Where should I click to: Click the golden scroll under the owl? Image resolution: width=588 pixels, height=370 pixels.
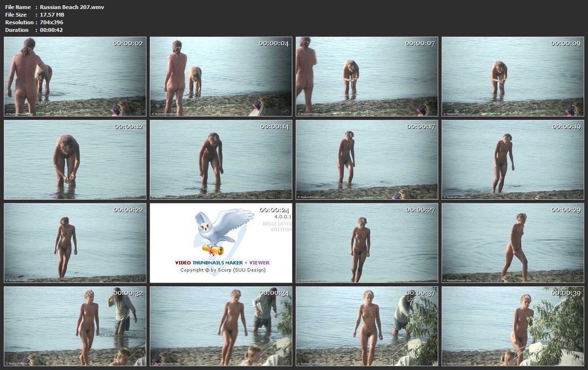click(x=213, y=249)
